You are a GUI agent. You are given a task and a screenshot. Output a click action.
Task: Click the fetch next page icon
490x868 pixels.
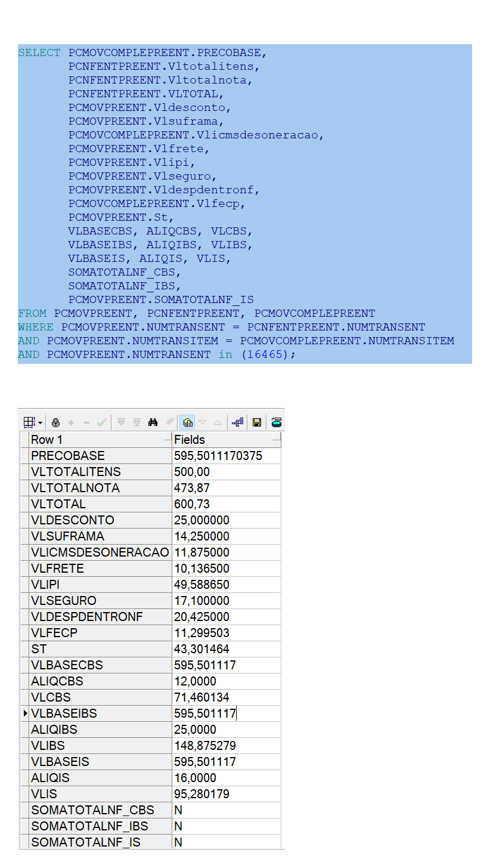click(122, 422)
